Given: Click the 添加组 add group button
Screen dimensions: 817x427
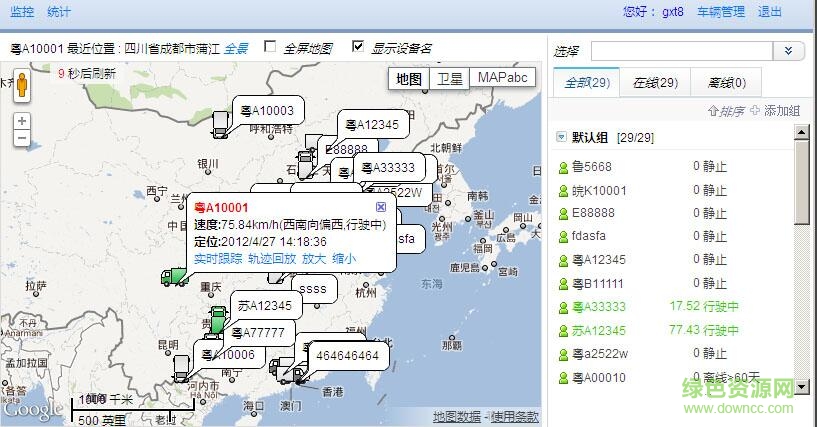Looking at the screenshot, I should [x=775, y=111].
